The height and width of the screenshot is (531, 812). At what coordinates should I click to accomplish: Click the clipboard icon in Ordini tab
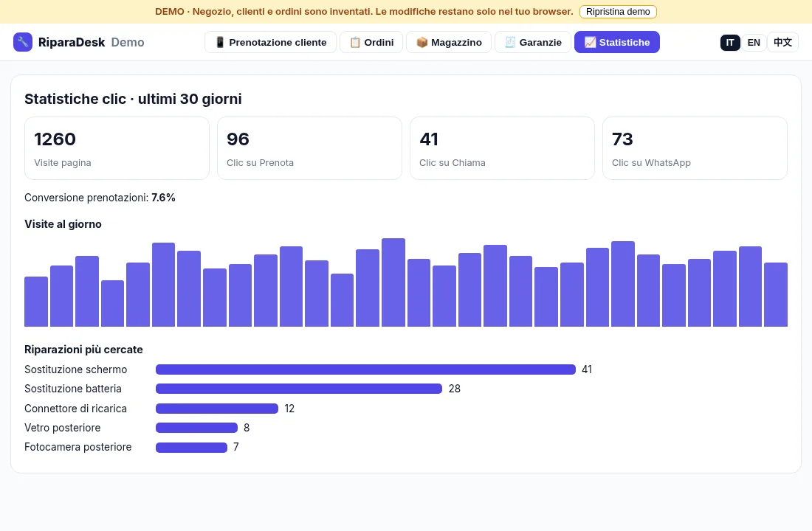point(355,43)
